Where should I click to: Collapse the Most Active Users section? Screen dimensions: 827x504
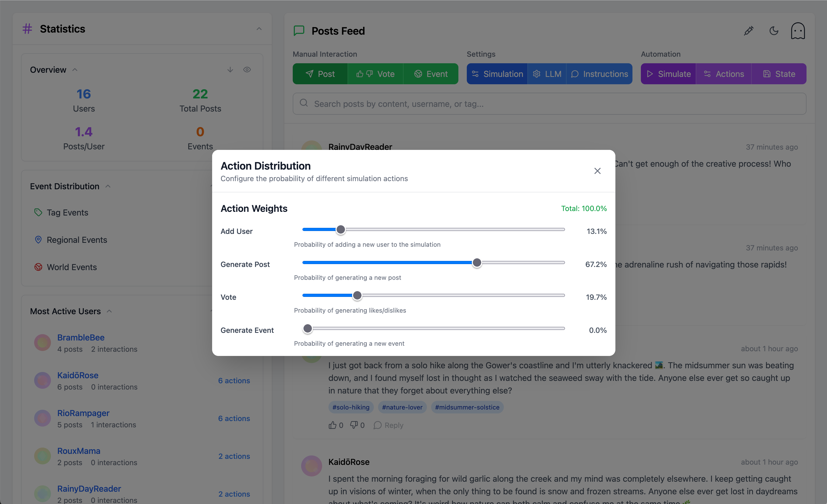(x=109, y=311)
